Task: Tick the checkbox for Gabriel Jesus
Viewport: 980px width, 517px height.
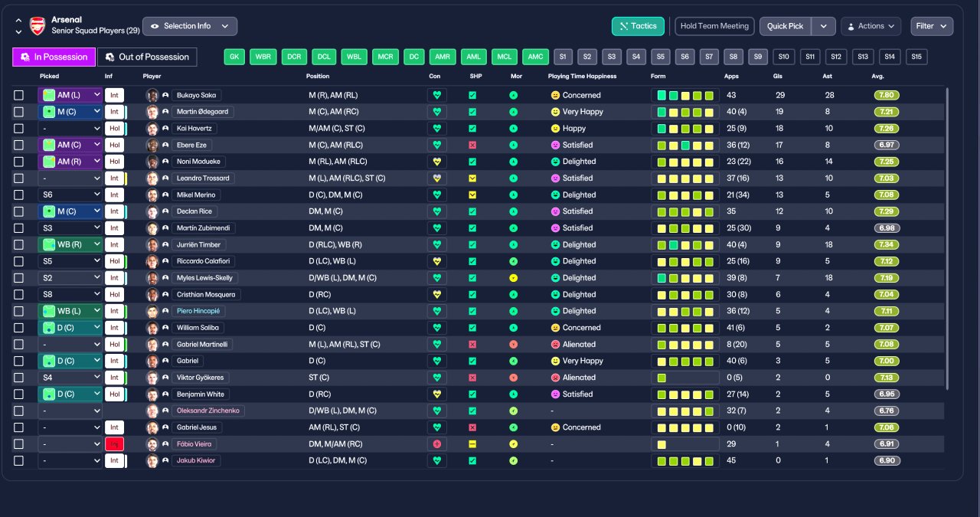Action: (x=18, y=427)
